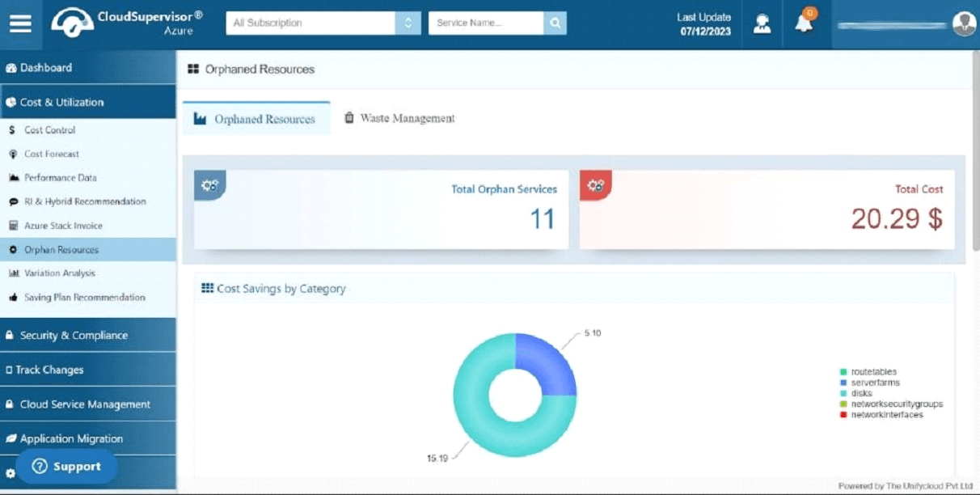The width and height of the screenshot is (980, 495).
Task: Expand the Track Changes section
Action: coord(88,370)
